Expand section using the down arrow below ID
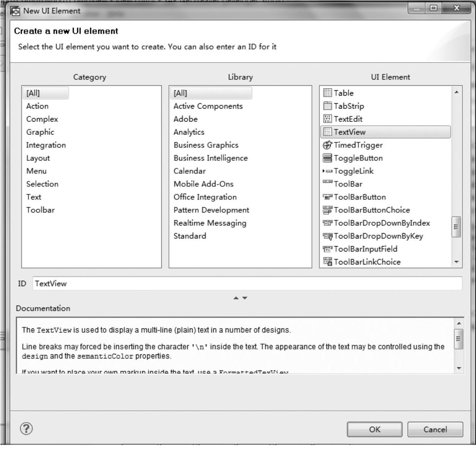 pos(245,298)
